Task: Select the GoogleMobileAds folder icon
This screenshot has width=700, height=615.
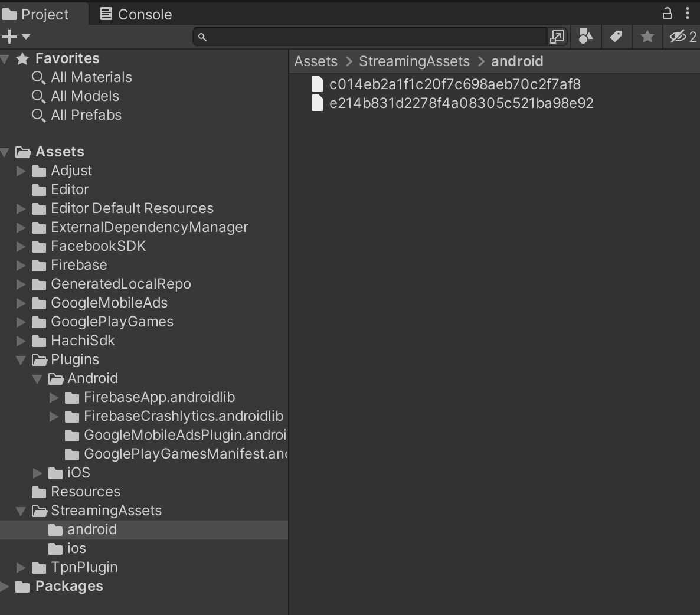Action: tap(39, 303)
